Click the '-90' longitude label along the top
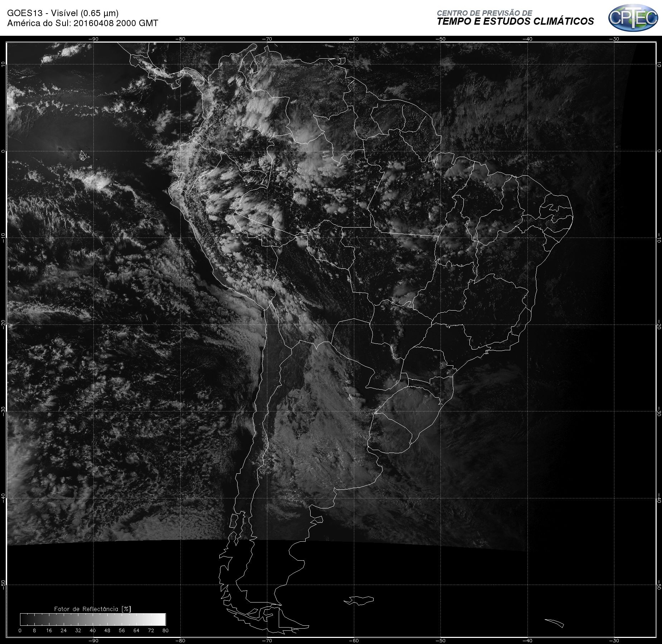This screenshot has height=644, width=662. pos(93,39)
